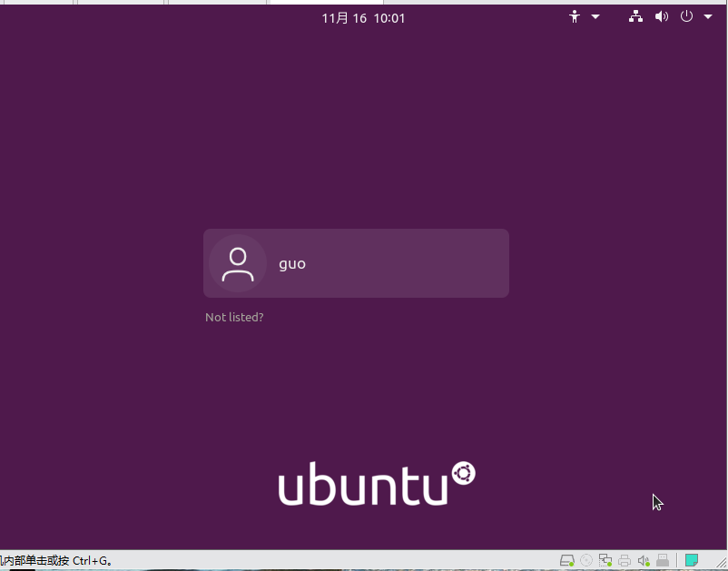Click the VMware hard disk status icon

(x=567, y=560)
